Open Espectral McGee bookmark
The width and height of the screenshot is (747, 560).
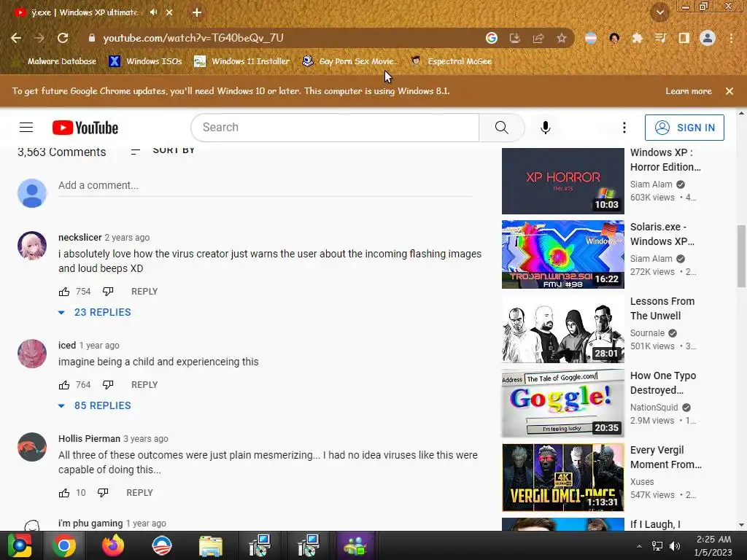pyautogui.click(x=452, y=61)
